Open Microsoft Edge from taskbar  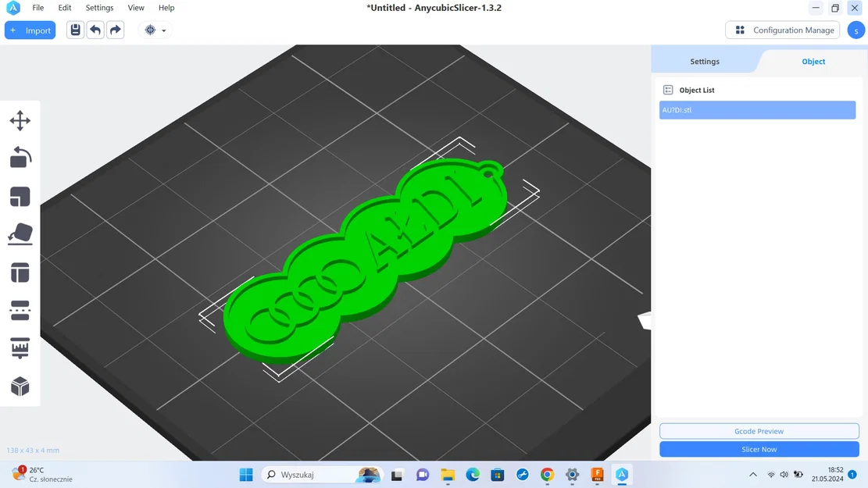coord(472,475)
